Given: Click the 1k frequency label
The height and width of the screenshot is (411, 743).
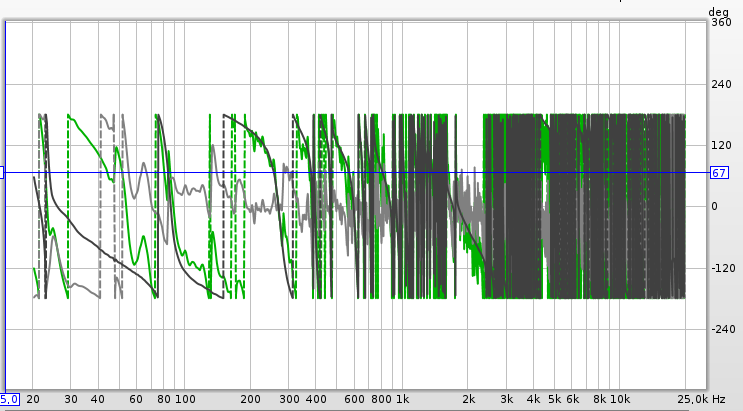Looking at the screenshot, I should point(403,399).
